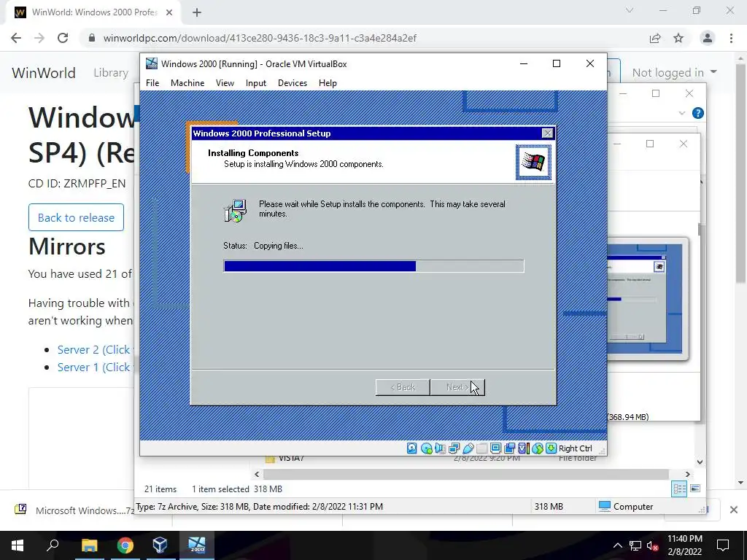Show hidden system tray icons chevron
747x560 pixels.
pyautogui.click(x=617, y=545)
